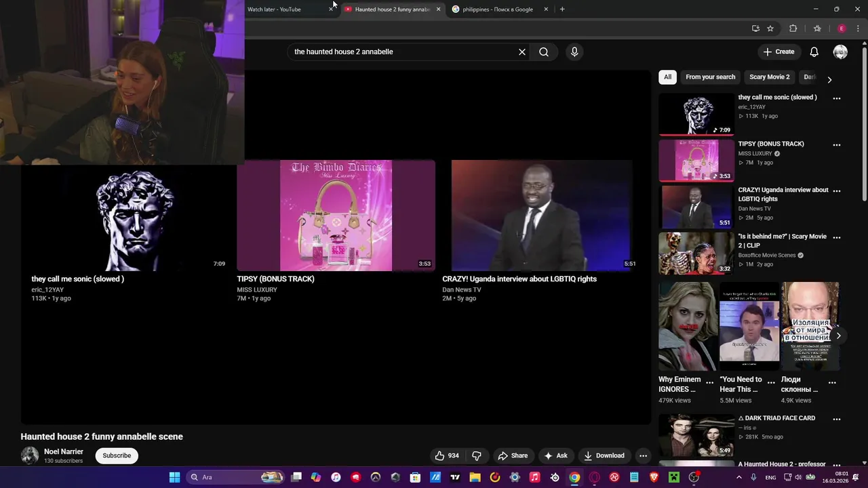Like the video with thumbs up
868x488 pixels.
tap(448, 455)
